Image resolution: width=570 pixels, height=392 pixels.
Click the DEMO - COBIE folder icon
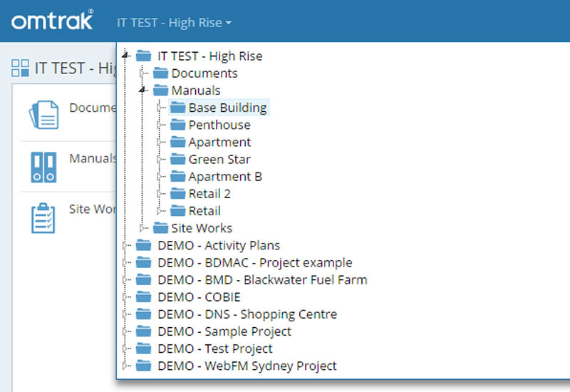coord(144,296)
